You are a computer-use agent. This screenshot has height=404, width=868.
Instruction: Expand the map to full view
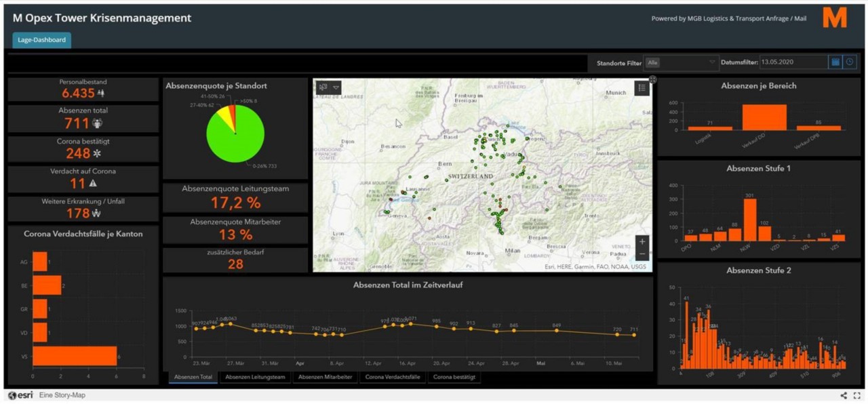[x=652, y=79]
